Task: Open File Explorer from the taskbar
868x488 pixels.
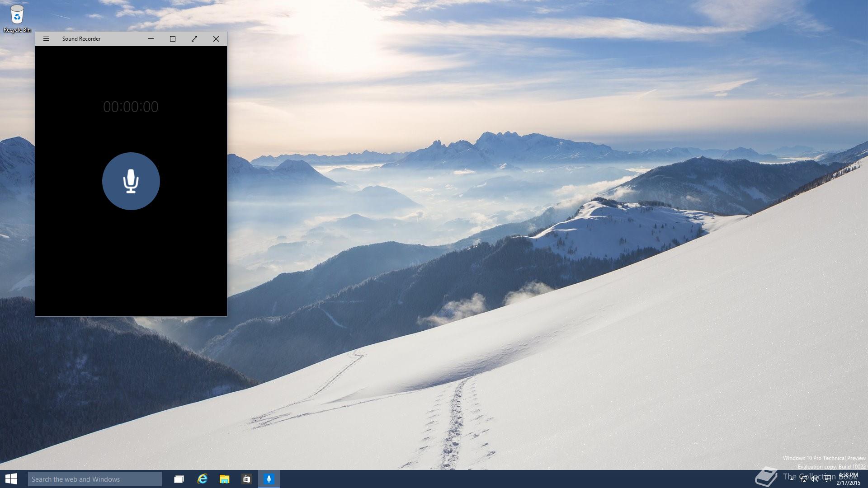Action: (x=224, y=479)
